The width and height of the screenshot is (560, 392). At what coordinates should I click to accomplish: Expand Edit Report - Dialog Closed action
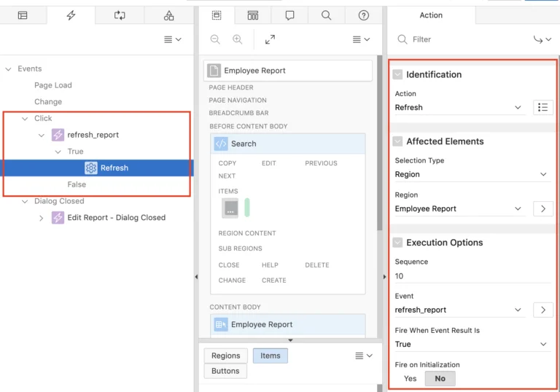(x=42, y=218)
